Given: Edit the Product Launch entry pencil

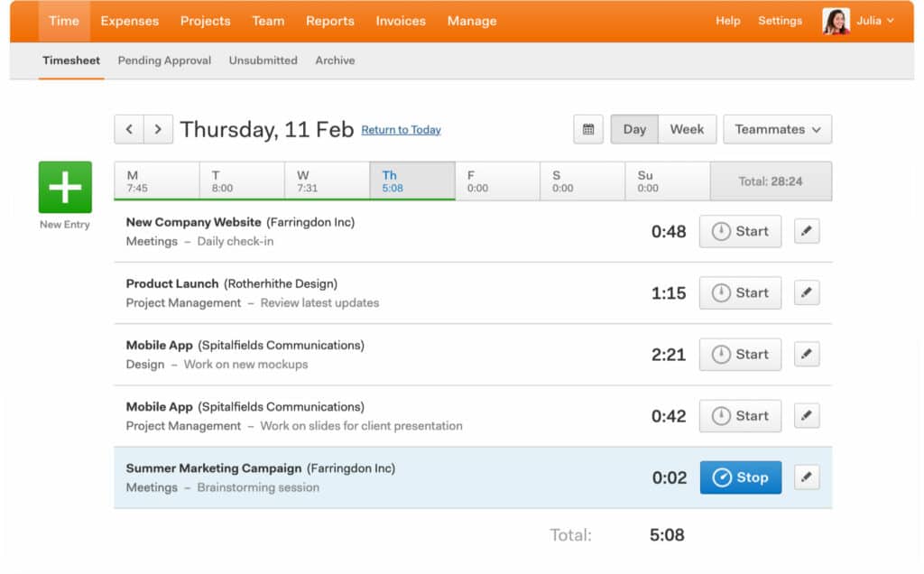Looking at the screenshot, I should click(807, 292).
